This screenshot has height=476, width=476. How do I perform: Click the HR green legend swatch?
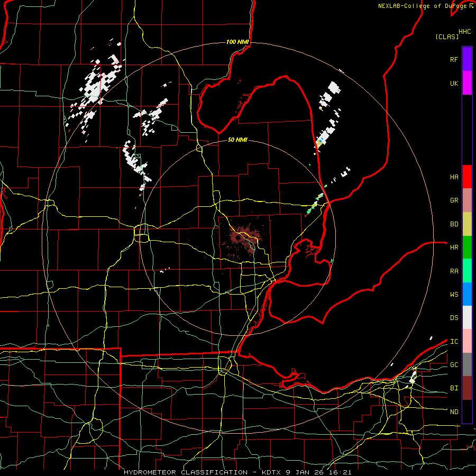click(x=467, y=248)
